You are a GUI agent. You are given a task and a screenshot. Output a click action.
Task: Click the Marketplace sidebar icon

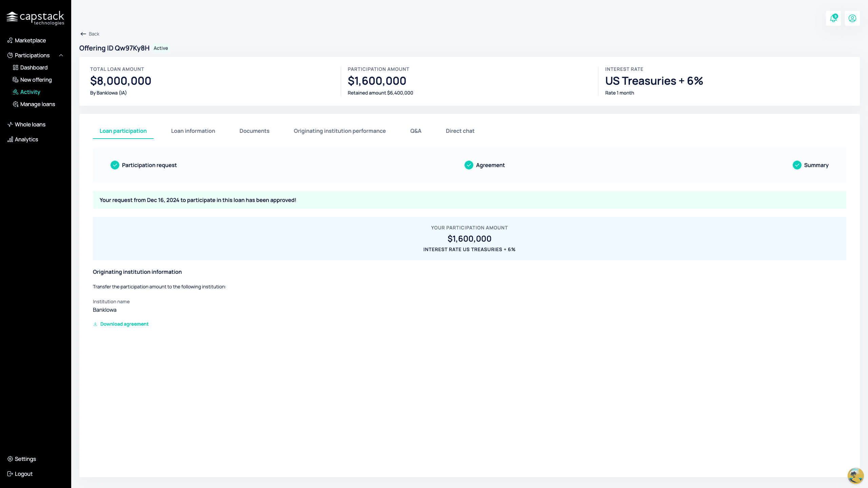(x=10, y=40)
